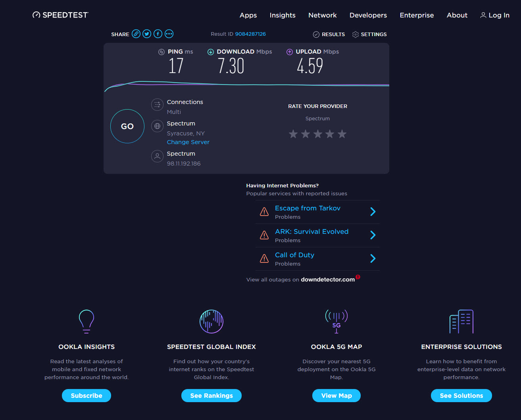This screenshot has height=420, width=521.
Task: Open the Apps menu
Action: (248, 15)
